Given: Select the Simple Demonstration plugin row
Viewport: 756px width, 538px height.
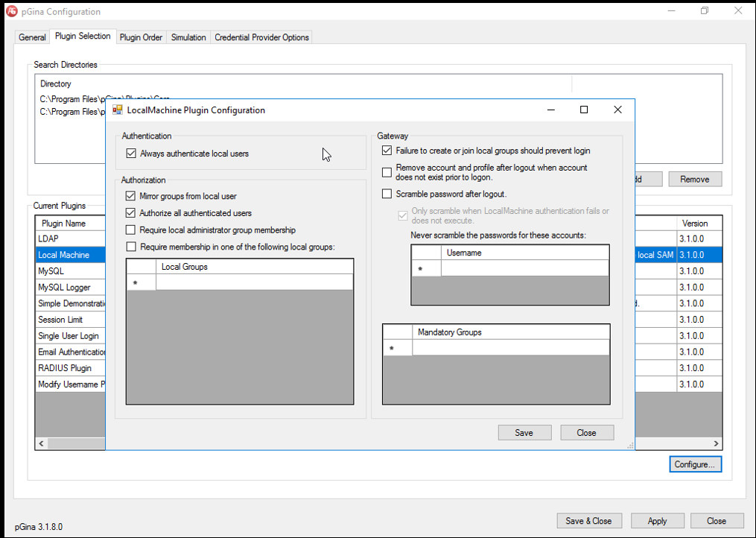Looking at the screenshot, I should click(x=71, y=303).
